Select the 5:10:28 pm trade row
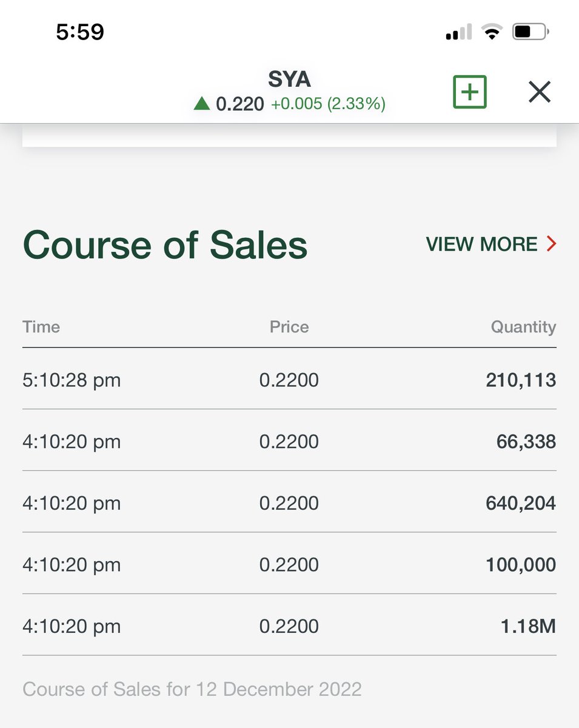This screenshot has width=579, height=728. 289,380
